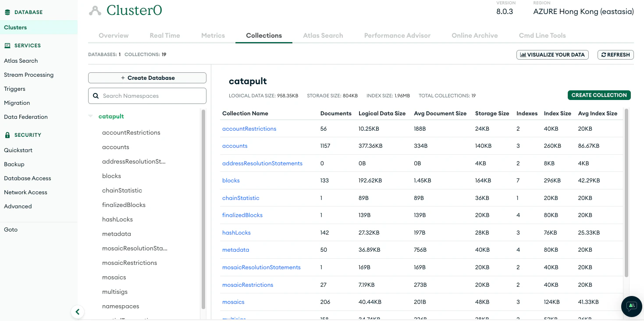Select the Collections tab
This screenshot has height=321, width=644.
[x=264, y=36]
